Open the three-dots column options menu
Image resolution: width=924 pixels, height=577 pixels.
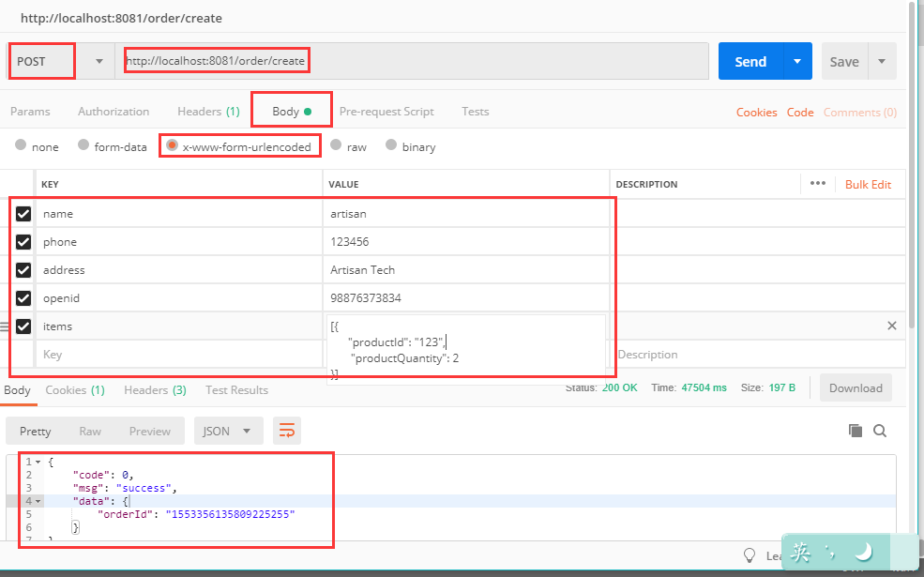pos(818,183)
